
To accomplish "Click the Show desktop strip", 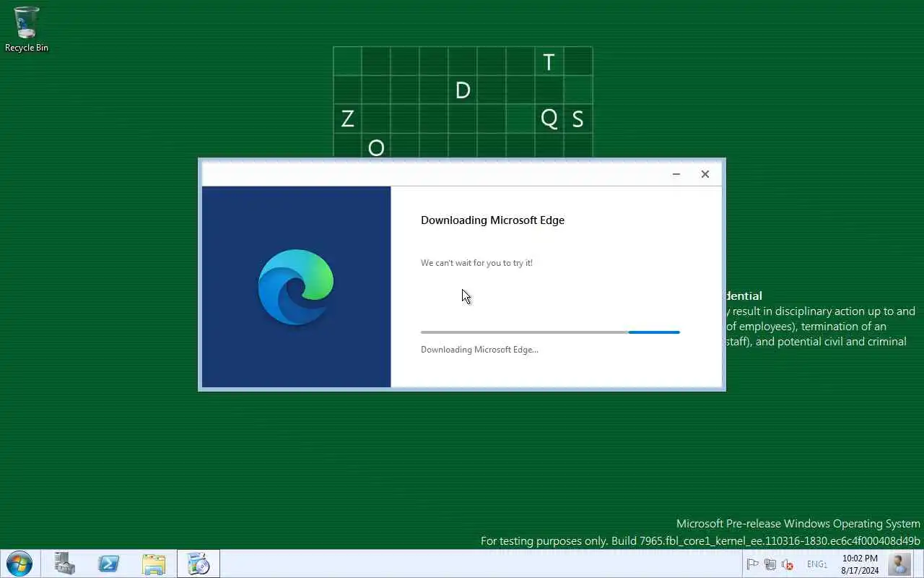I will pyautogui.click(x=918, y=564).
